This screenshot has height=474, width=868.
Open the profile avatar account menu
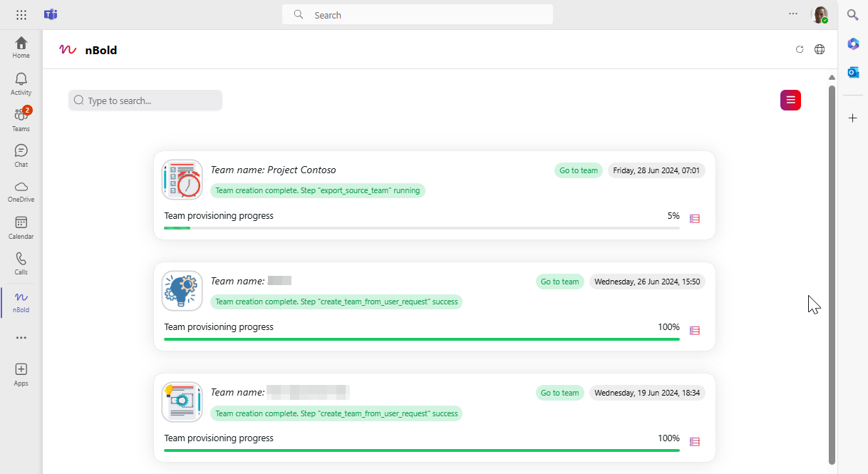pyautogui.click(x=820, y=15)
